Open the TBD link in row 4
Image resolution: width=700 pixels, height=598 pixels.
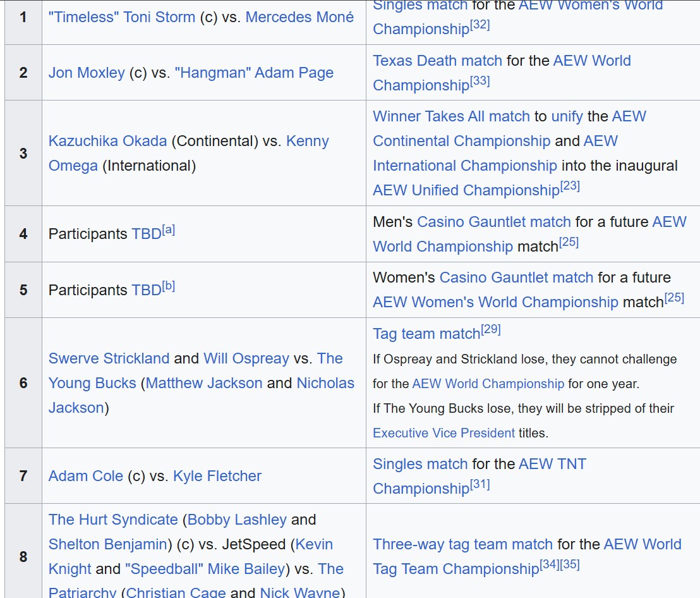point(147,234)
